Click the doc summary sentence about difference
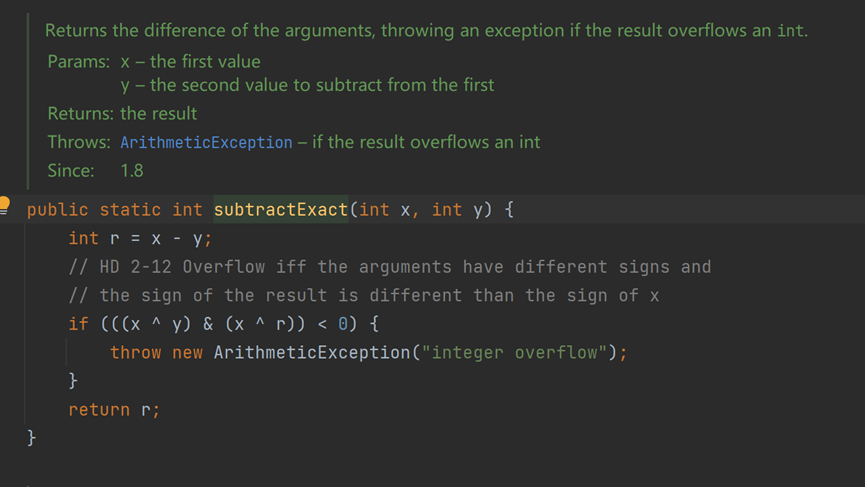Viewport: 865px width, 487px height. click(426, 30)
